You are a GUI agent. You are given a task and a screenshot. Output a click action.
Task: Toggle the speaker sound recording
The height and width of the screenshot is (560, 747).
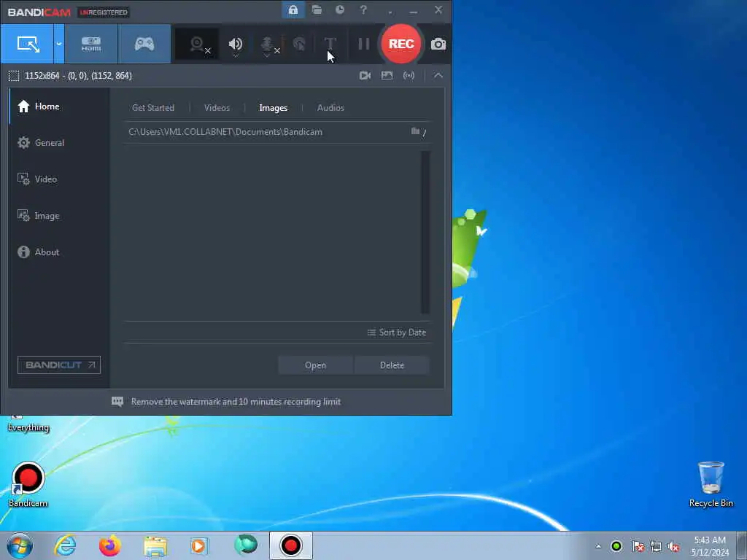coord(236,44)
